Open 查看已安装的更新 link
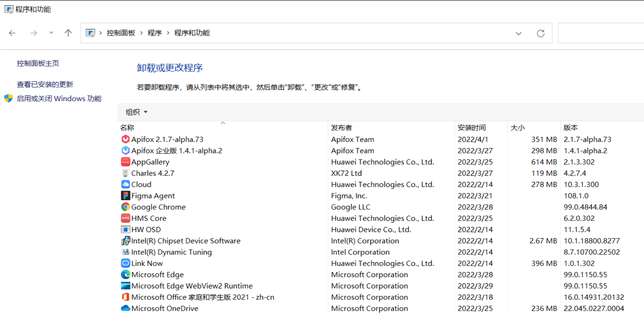This screenshot has width=644, height=315. pos(45,85)
